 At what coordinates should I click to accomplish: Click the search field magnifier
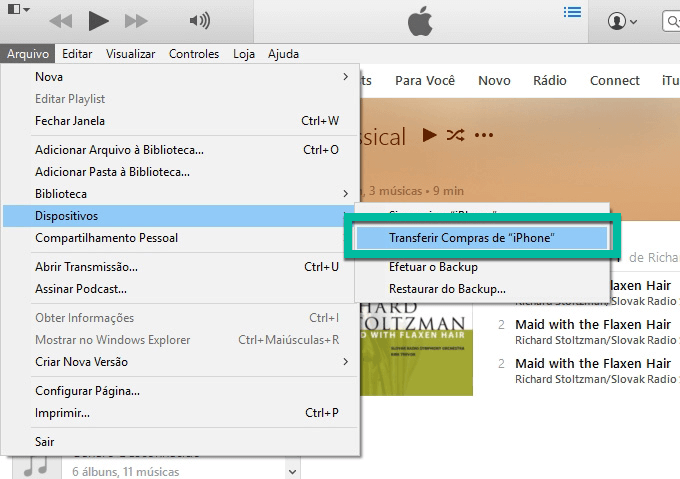point(672,21)
